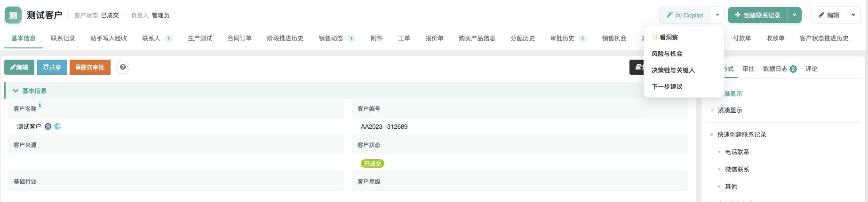The image size is (868, 202).
Task: Switch to 阶段推进历史 tab
Action: coord(285,38)
